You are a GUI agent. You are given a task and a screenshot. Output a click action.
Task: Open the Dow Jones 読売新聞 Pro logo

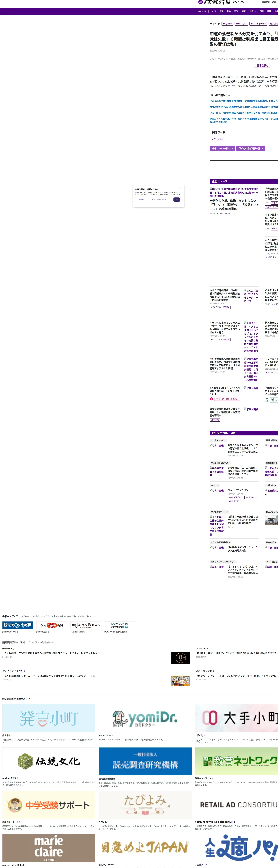(x=119, y=625)
